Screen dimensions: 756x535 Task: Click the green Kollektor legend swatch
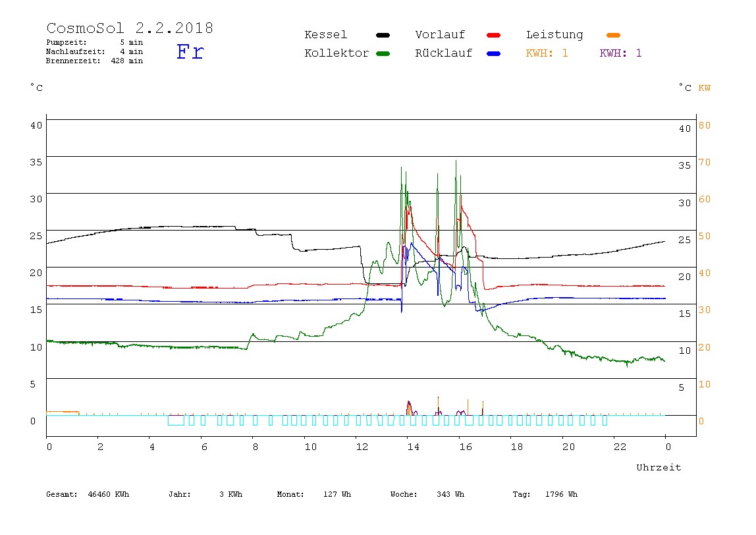tap(383, 53)
